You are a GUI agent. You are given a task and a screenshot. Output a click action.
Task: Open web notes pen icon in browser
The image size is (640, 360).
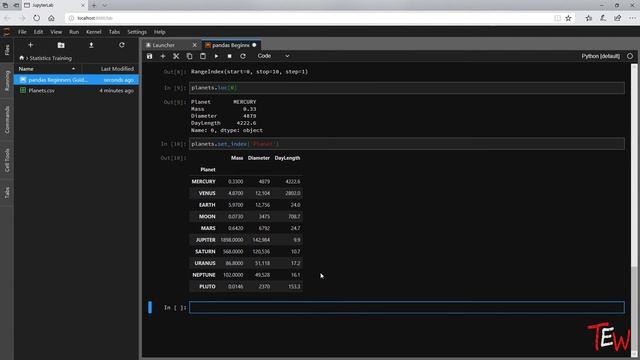coord(603,18)
